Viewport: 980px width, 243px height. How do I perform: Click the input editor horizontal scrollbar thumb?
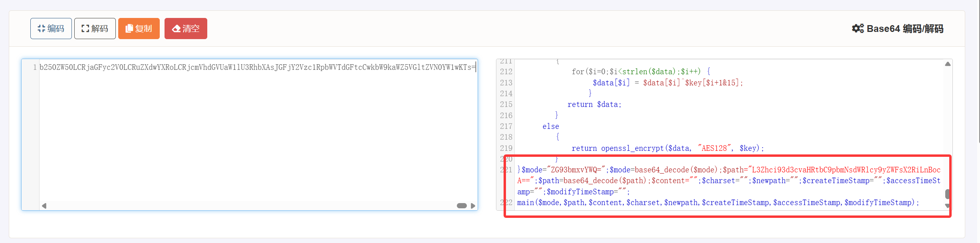[x=462, y=206]
